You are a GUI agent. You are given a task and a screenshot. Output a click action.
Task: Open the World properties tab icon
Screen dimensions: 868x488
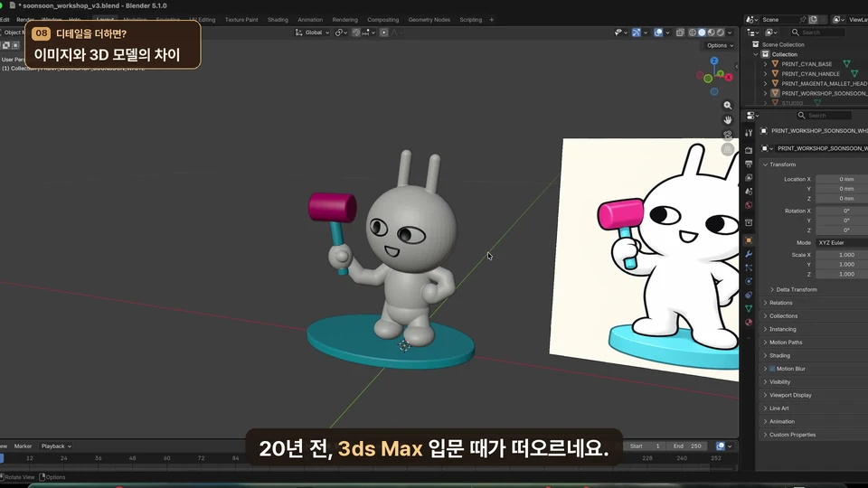pos(749,205)
